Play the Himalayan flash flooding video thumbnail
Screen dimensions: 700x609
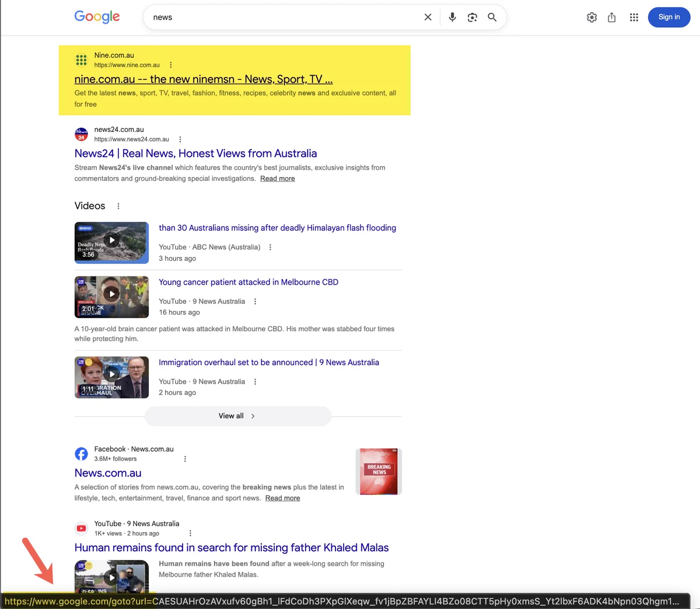(x=111, y=243)
